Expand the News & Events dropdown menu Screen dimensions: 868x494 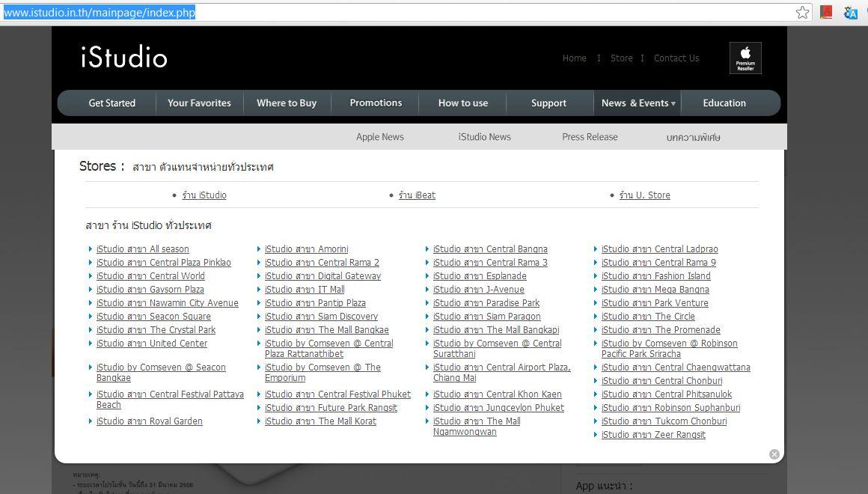pyautogui.click(x=638, y=103)
